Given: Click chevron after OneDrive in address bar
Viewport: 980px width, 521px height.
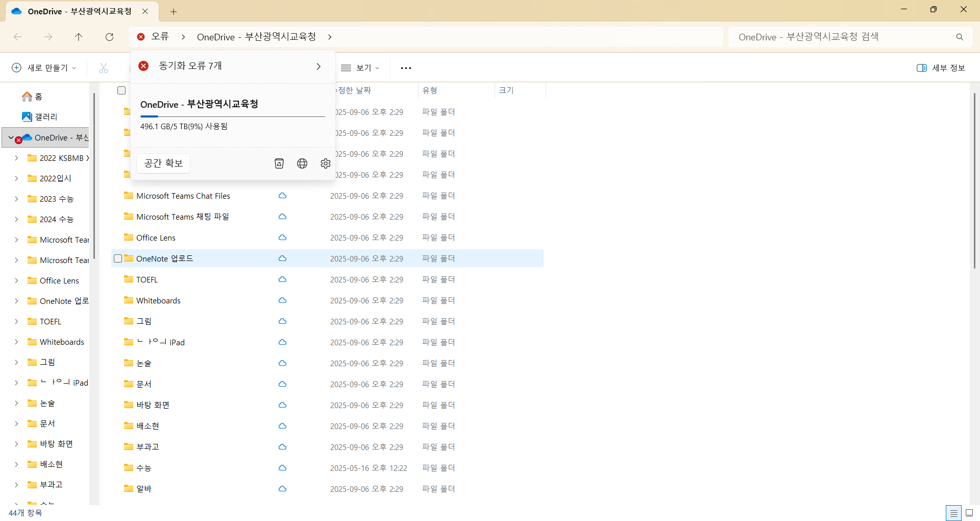Looking at the screenshot, I should click(x=330, y=37).
